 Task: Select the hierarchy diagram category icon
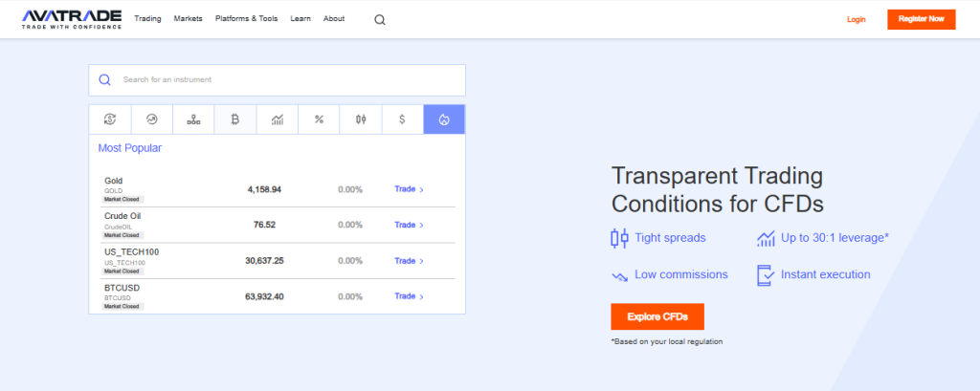[x=193, y=119]
